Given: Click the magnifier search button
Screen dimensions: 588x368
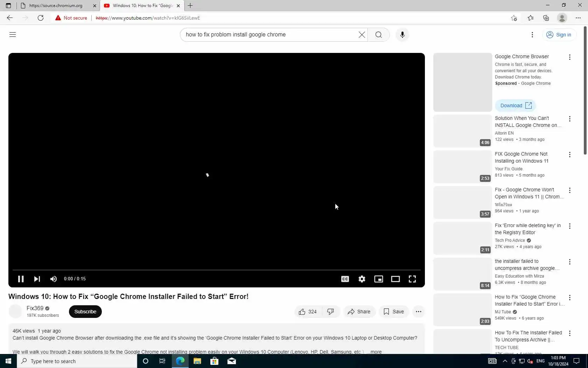Looking at the screenshot, I should [379, 35].
